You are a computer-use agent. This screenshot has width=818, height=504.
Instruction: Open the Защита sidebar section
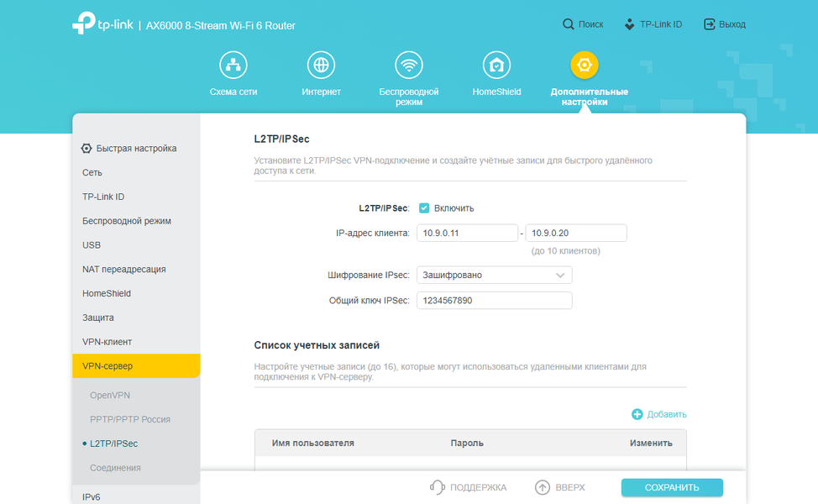136,318
